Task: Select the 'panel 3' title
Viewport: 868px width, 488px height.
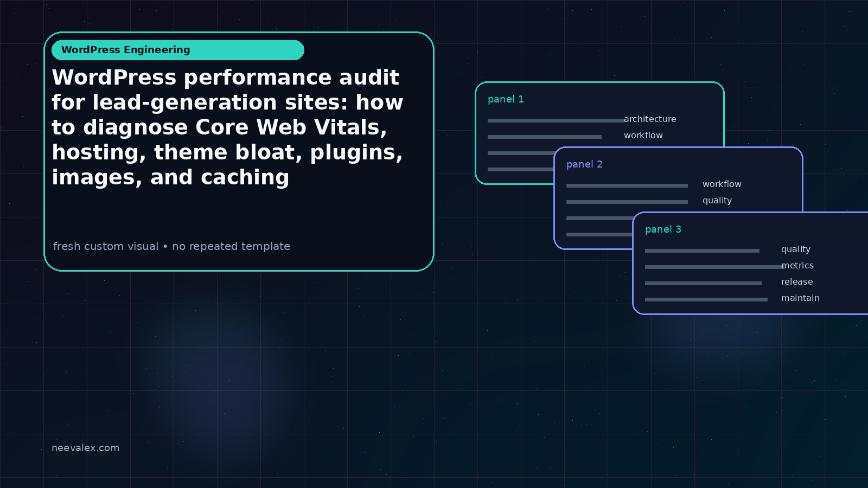Action: (663, 229)
